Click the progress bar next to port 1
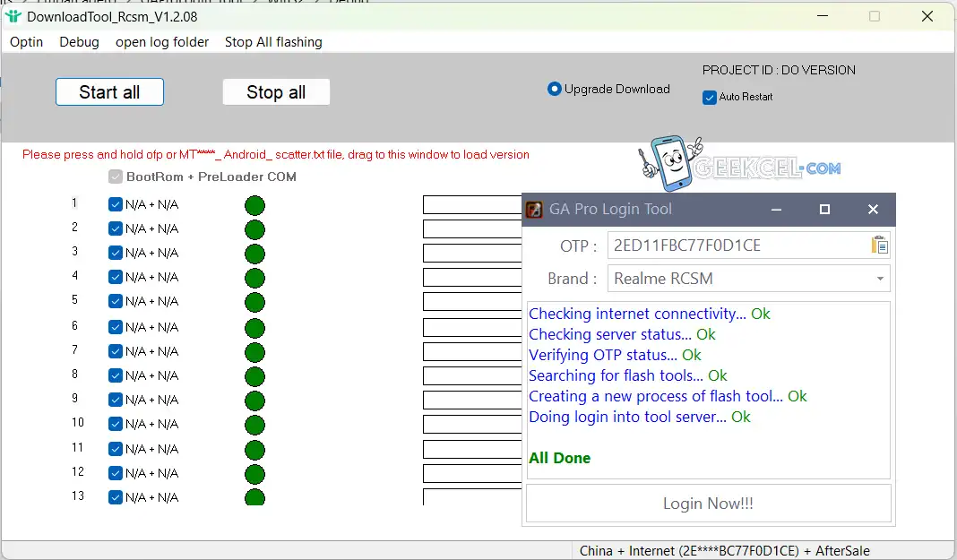This screenshot has height=560, width=957. pyautogui.click(x=471, y=204)
